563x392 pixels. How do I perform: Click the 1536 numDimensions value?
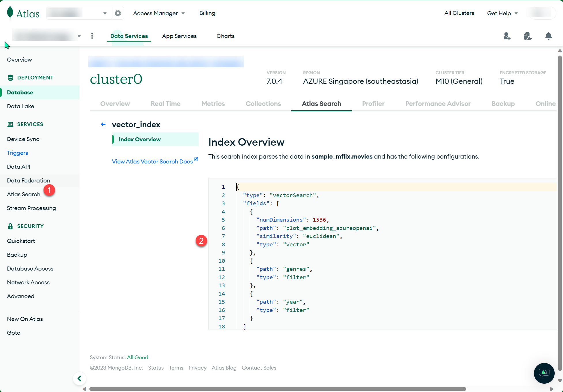[x=319, y=220]
